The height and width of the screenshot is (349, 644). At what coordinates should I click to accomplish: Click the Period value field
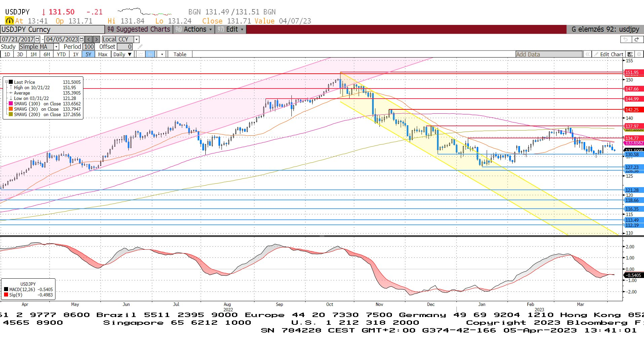tap(89, 47)
